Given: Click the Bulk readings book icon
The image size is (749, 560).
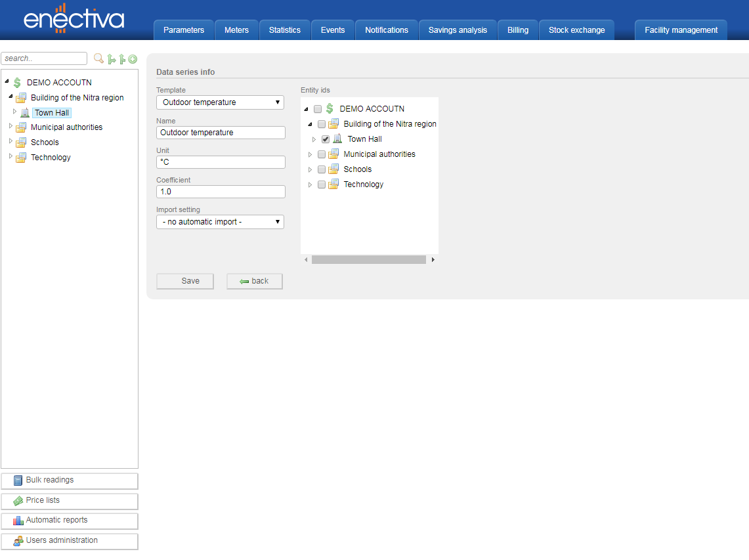Looking at the screenshot, I should [18, 481].
